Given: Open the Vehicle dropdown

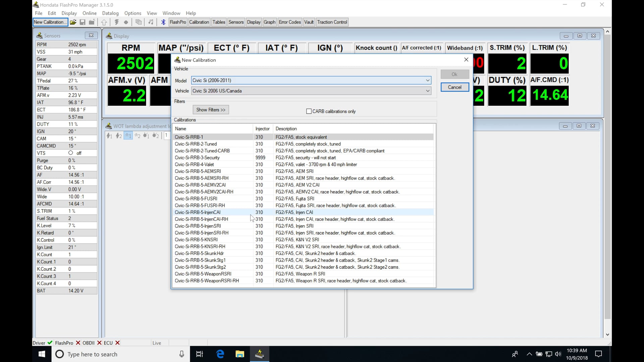Looking at the screenshot, I should tap(427, 90).
